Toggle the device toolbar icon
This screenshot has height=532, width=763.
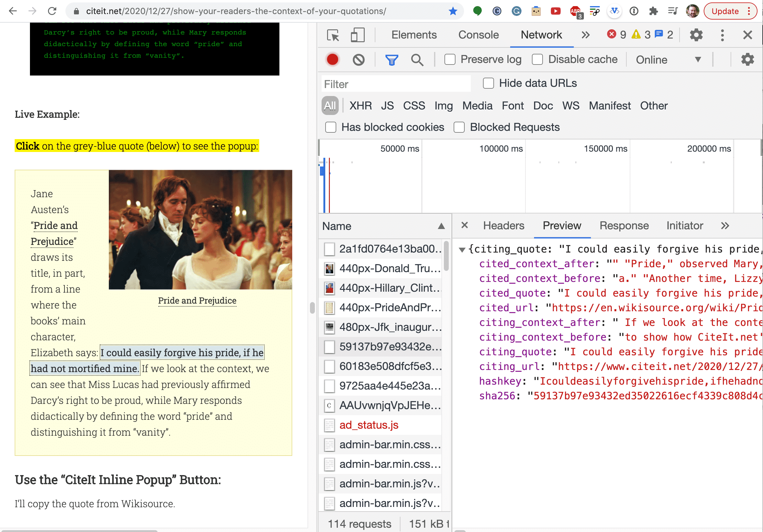click(358, 35)
